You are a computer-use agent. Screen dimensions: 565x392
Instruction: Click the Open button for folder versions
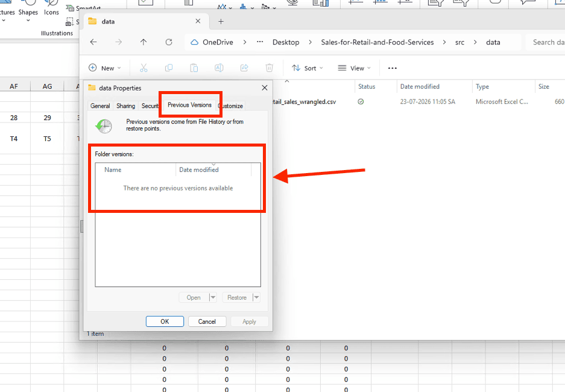click(194, 297)
